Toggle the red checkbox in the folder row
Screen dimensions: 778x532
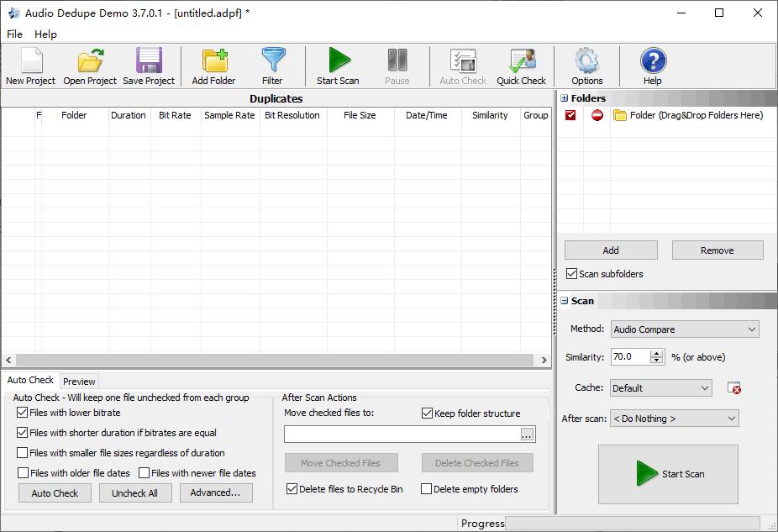(x=570, y=115)
